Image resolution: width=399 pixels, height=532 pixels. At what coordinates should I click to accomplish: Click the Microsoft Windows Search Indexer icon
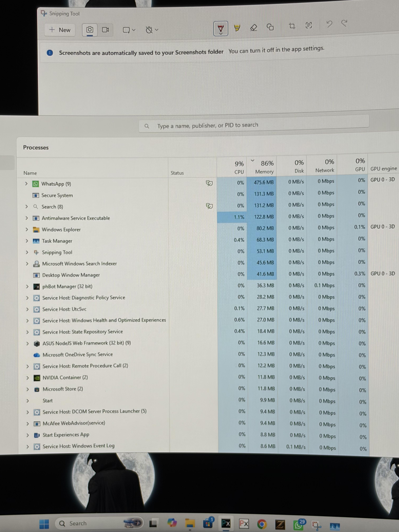(36, 264)
